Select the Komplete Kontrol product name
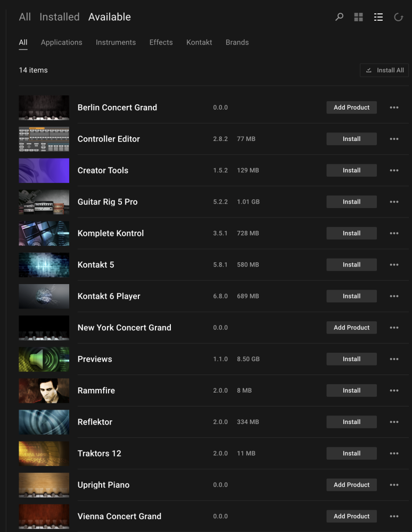The image size is (412, 532). [111, 234]
